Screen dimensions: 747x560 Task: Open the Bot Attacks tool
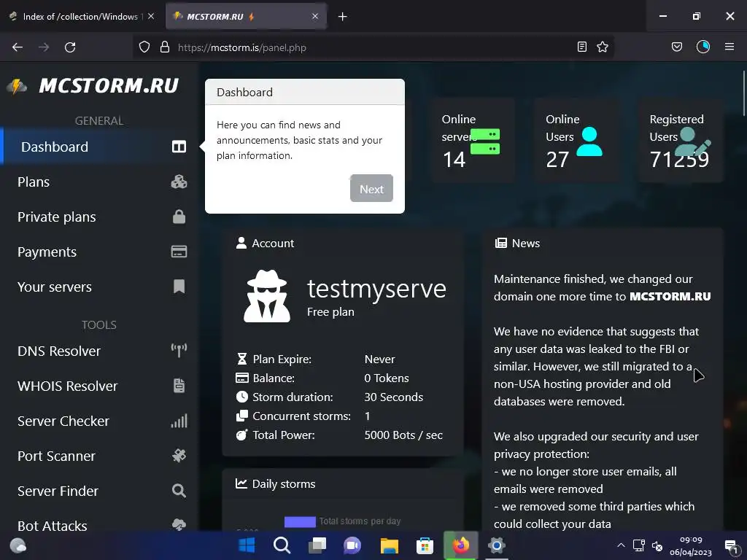coord(98,521)
